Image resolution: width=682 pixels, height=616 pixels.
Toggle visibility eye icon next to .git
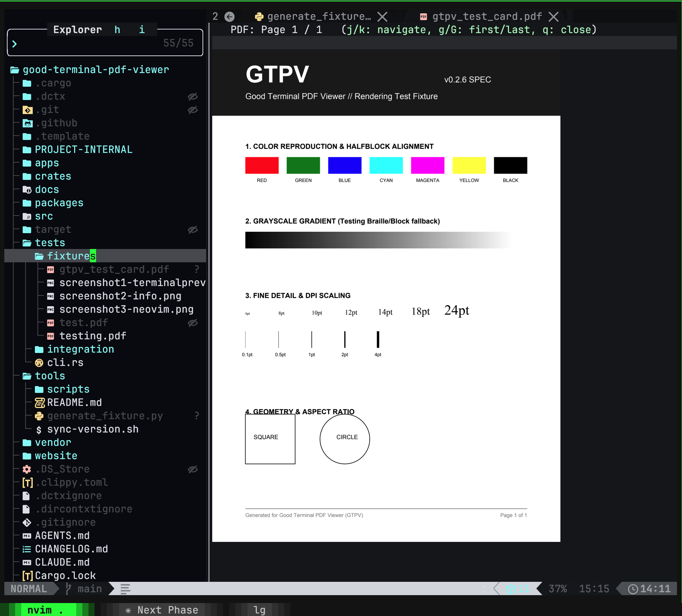pyautogui.click(x=193, y=110)
